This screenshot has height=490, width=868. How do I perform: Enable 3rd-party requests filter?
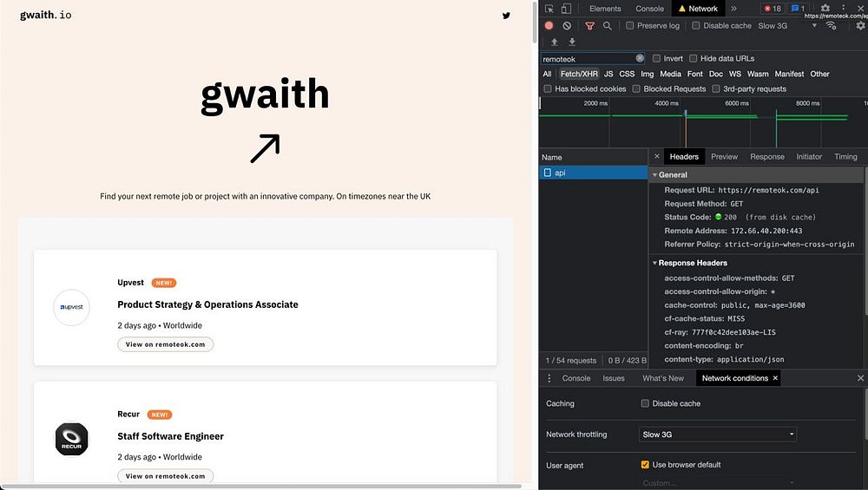coord(716,88)
